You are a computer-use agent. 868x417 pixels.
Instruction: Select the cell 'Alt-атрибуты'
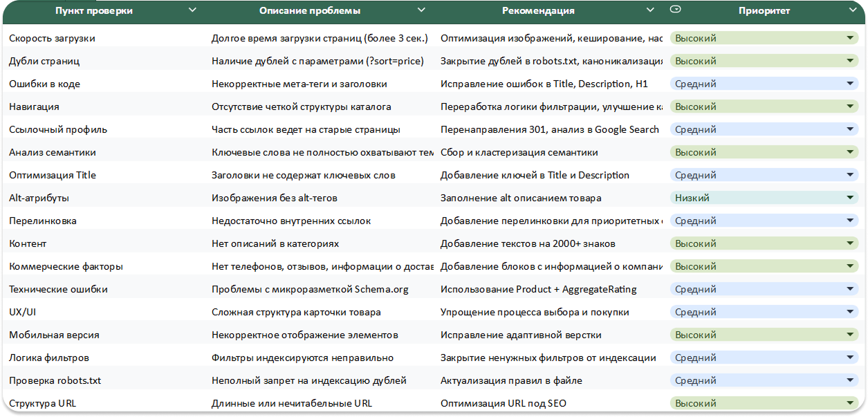(x=39, y=198)
